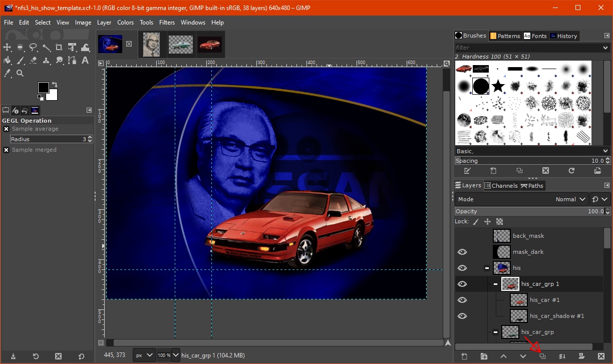
Task: Switch to the Channels tab
Action: click(x=501, y=186)
